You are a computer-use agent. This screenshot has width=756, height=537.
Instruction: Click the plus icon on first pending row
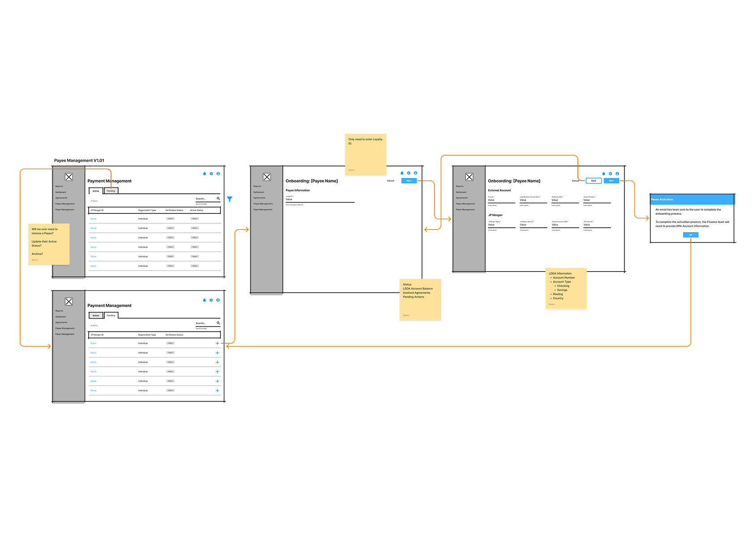(x=217, y=343)
